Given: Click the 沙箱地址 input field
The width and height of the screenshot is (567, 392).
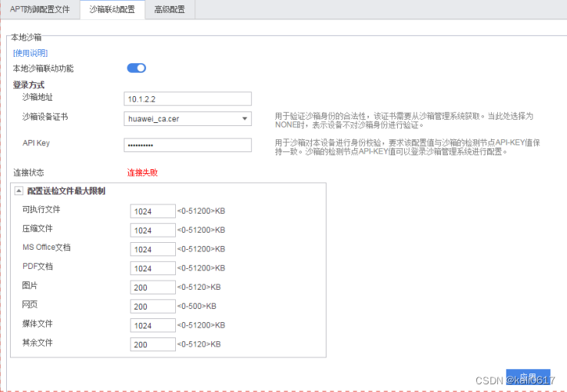Looking at the screenshot, I should click(x=187, y=98).
